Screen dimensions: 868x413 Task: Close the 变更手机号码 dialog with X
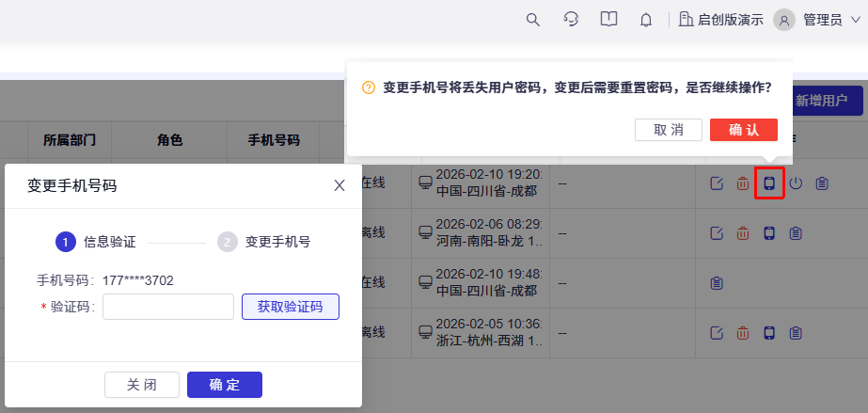pos(339,185)
